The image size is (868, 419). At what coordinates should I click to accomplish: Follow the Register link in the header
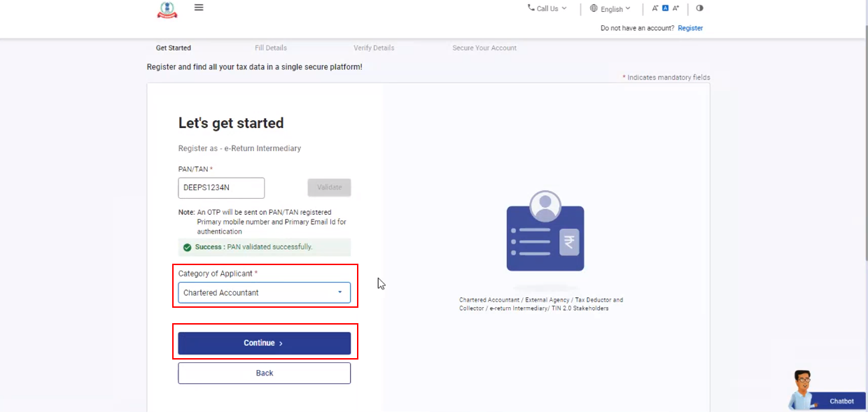click(x=690, y=28)
